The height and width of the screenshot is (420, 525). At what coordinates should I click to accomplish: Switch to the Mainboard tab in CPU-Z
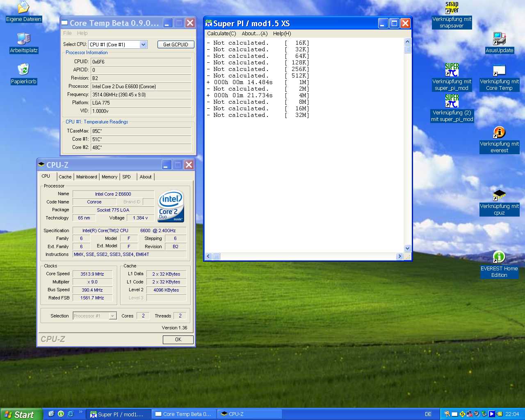point(87,177)
